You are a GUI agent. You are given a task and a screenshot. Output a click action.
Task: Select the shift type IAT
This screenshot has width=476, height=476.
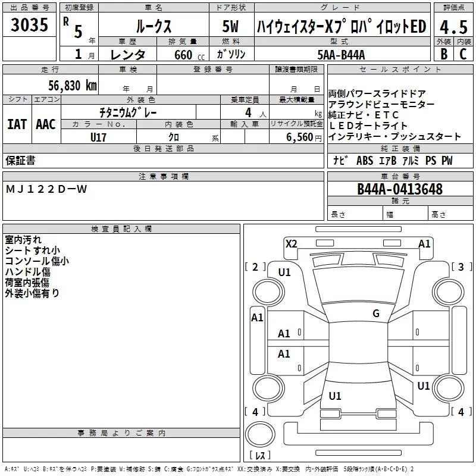tap(17, 124)
